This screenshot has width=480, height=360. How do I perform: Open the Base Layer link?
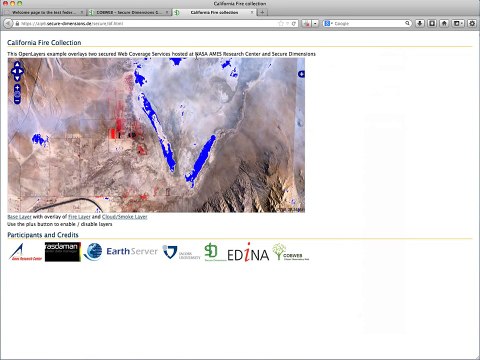[x=19, y=217]
